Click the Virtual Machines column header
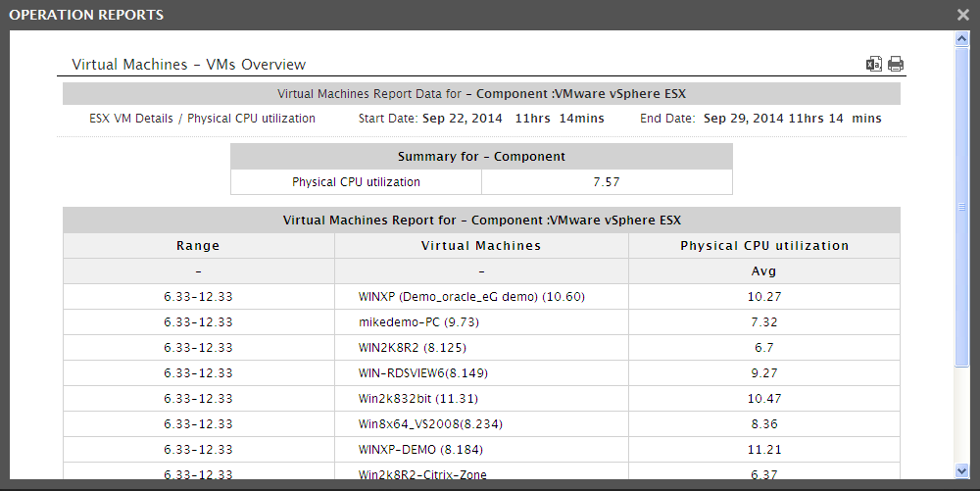This screenshot has height=491, width=980. tap(481, 245)
